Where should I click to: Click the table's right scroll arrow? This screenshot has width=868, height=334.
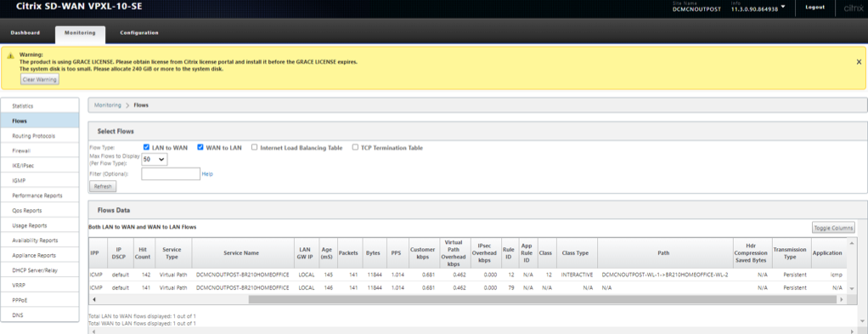(842, 300)
